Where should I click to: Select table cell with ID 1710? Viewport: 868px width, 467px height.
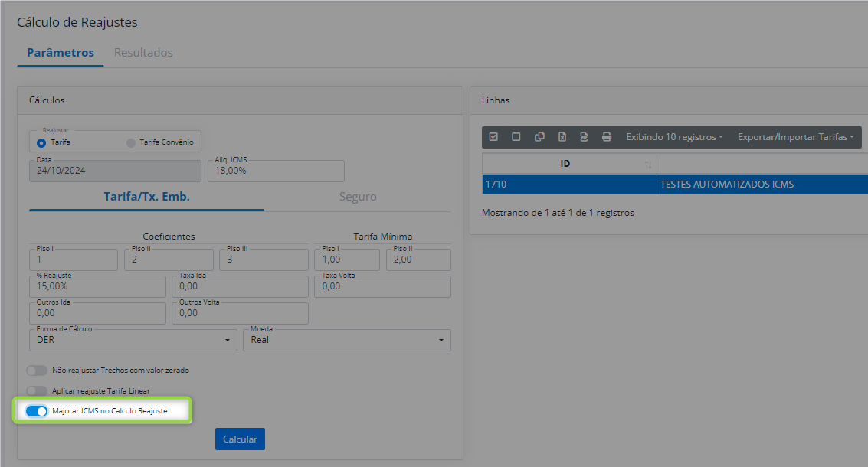pyautogui.click(x=569, y=185)
